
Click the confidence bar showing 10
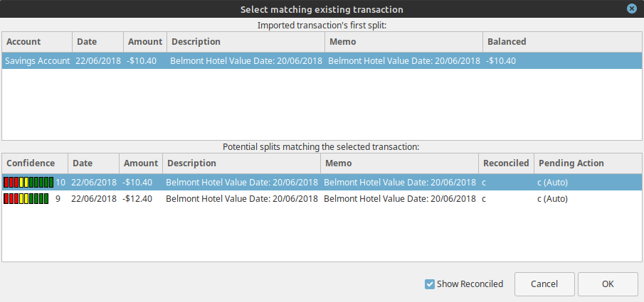pyautogui.click(x=28, y=183)
